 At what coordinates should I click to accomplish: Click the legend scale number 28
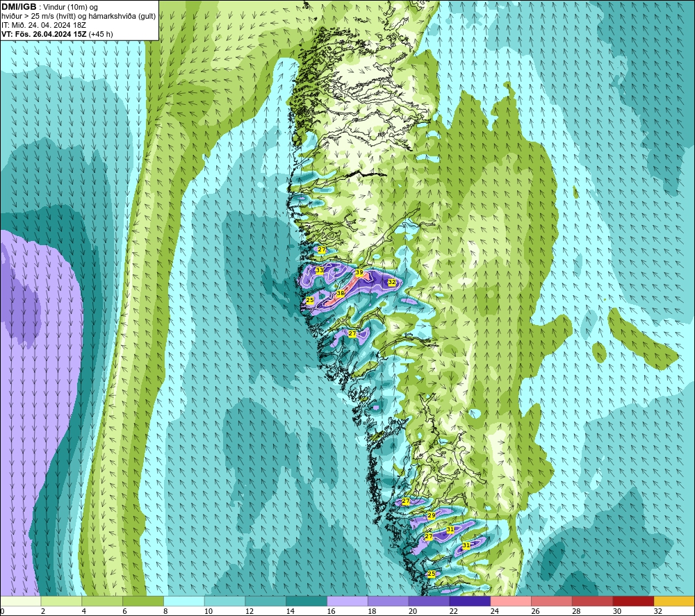pyautogui.click(x=576, y=611)
